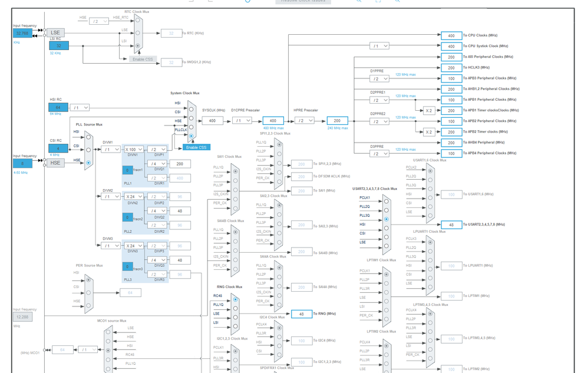The image size is (588, 373).
Task: Open the DIVM2 divider dropdown
Action: 111,196
